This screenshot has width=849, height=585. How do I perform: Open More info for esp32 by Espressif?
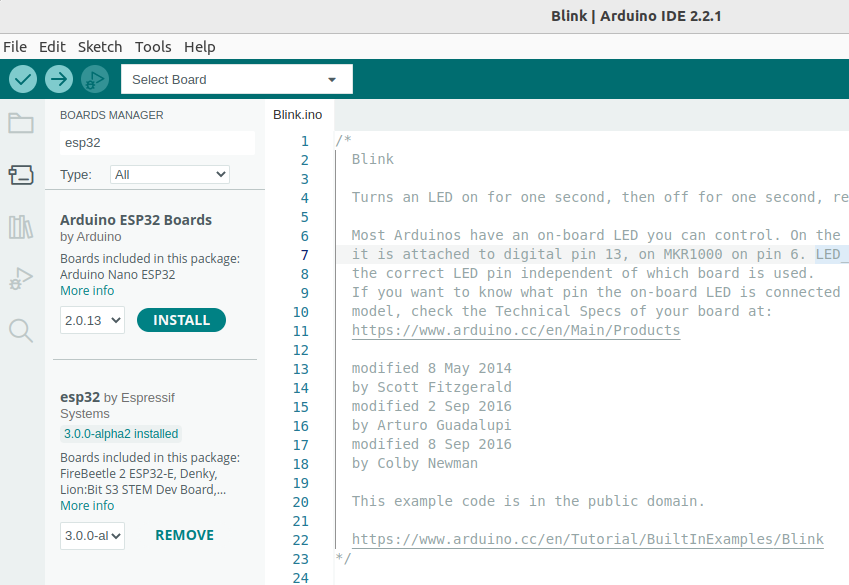87,506
